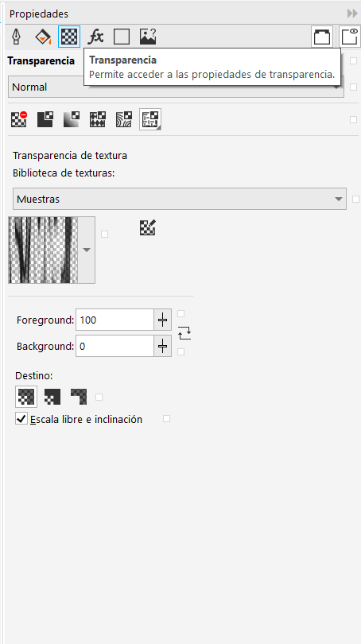Select the second Destino option (fill)
Viewport: 361px width, 644px height.
(52, 397)
